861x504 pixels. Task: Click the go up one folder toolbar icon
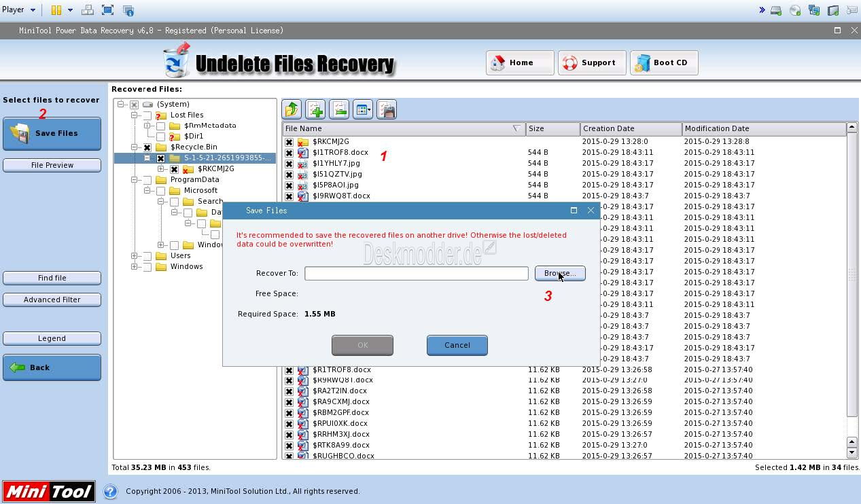[292, 109]
